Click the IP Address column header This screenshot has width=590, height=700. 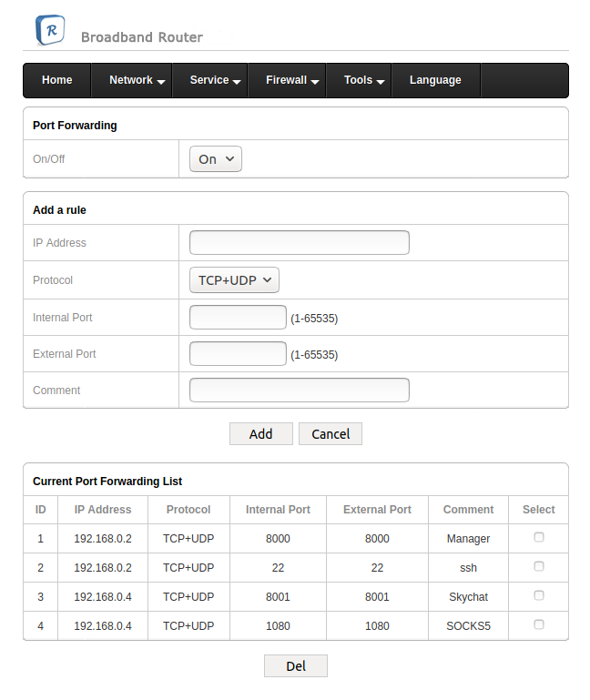pos(103,510)
